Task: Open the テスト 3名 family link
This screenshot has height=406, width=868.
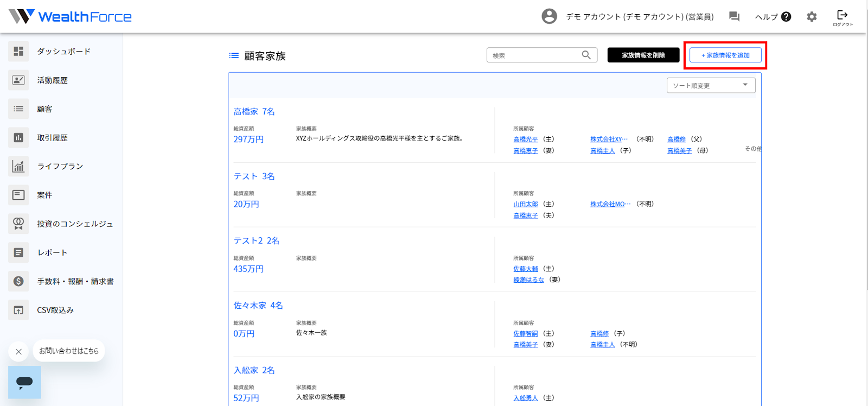Action: tap(254, 176)
